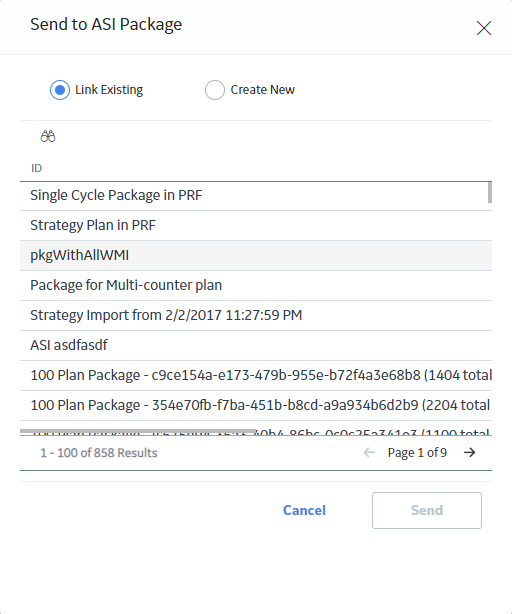512x614 pixels.
Task: Click the vertical scrollbar thumb in list
Action: [x=490, y=192]
